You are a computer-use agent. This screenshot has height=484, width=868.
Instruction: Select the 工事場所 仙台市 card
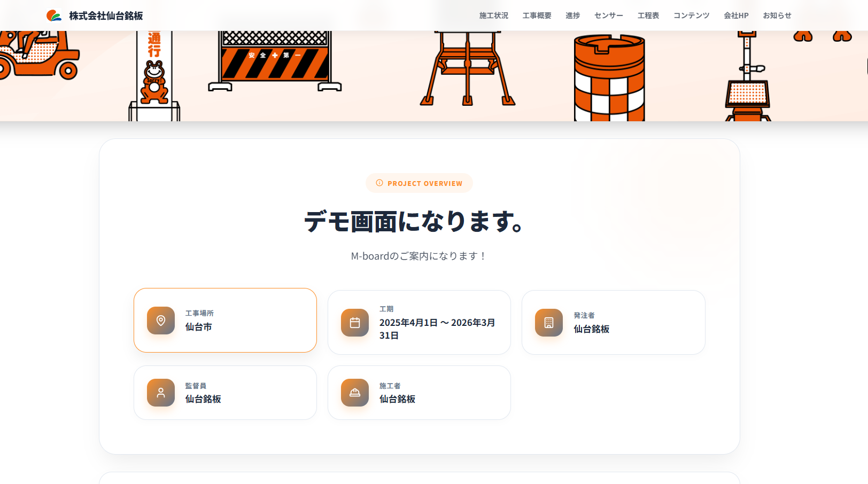click(x=225, y=321)
